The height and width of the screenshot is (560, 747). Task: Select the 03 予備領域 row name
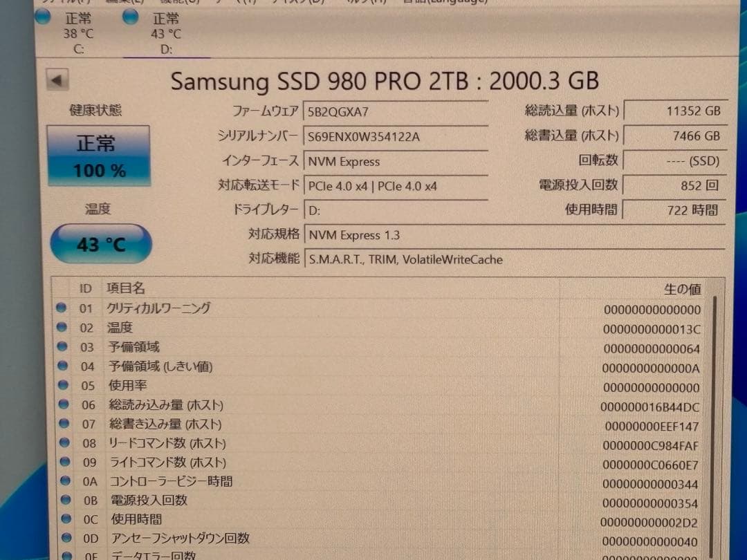pyautogui.click(x=134, y=347)
